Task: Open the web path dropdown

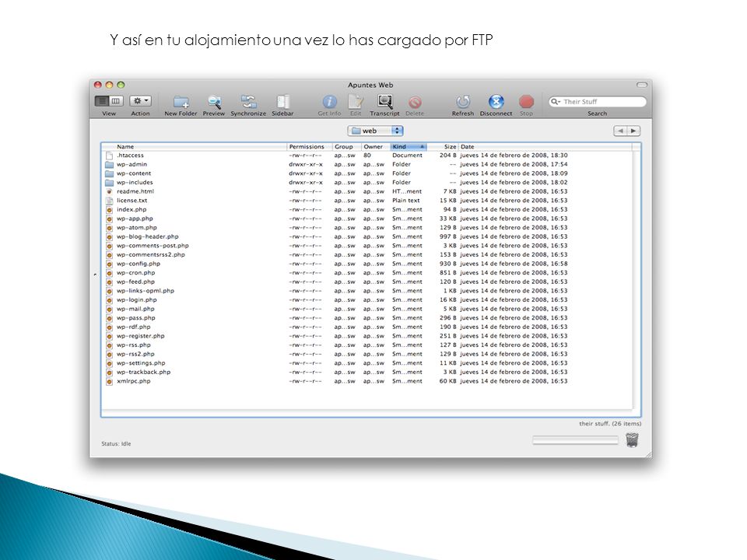Action: click(x=375, y=131)
